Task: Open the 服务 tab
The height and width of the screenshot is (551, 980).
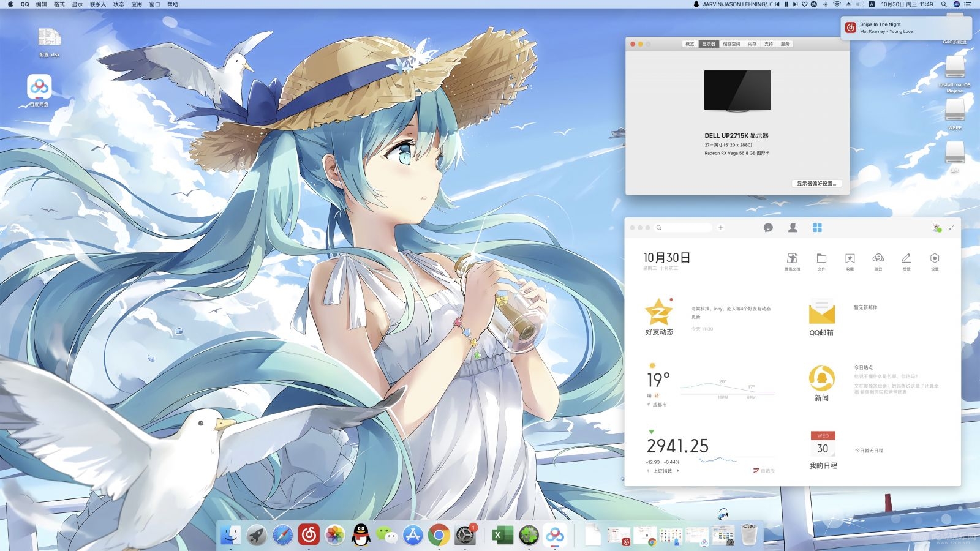Action: [785, 44]
